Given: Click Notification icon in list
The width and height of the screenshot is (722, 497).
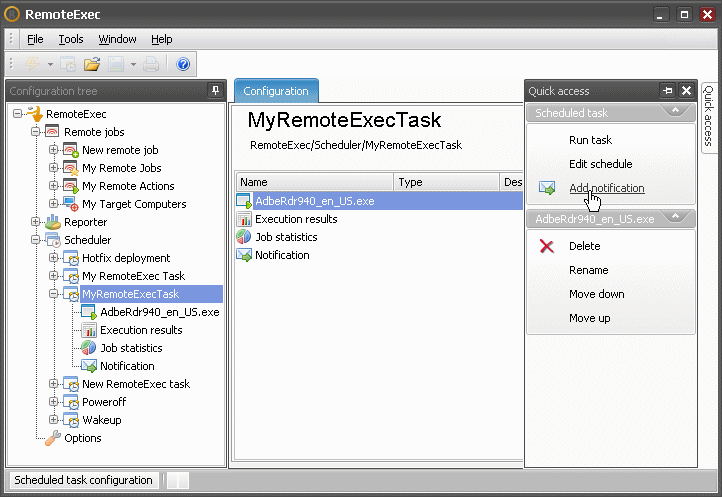Looking at the screenshot, I should tap(244, 255).
